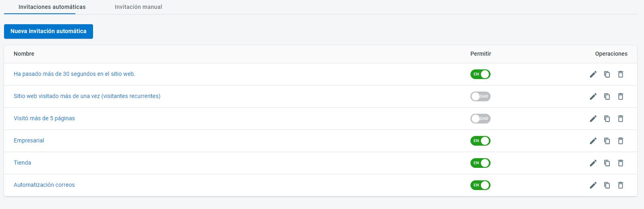
Task: Edit the 'Visitó más de 5 páginas' invitation
Action: tap(593, 119)
